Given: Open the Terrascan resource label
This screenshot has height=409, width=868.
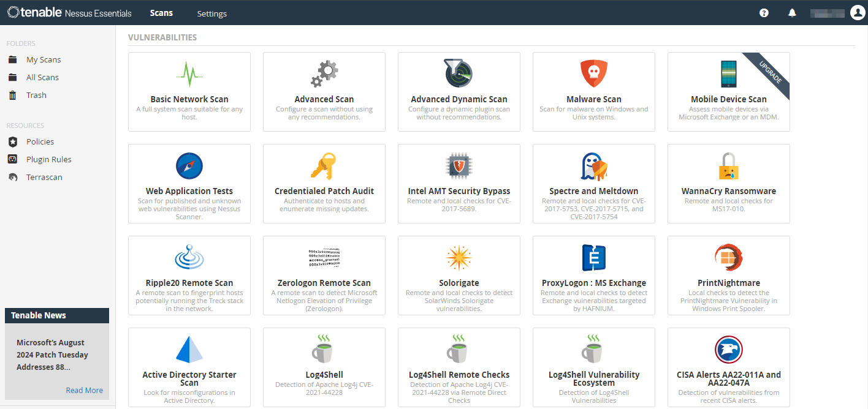Looking at the screenshot, I should point(44,177).
